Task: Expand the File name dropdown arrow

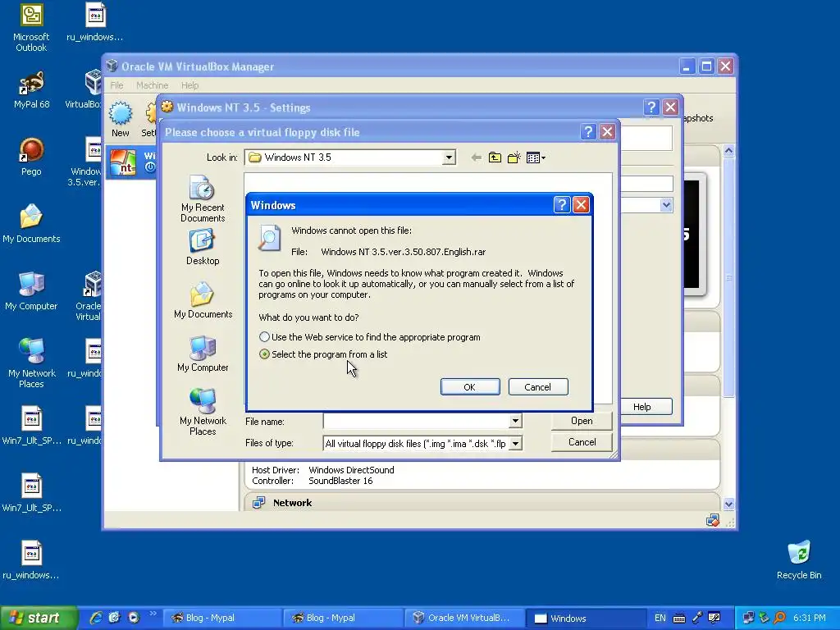Action: point(515,422)
